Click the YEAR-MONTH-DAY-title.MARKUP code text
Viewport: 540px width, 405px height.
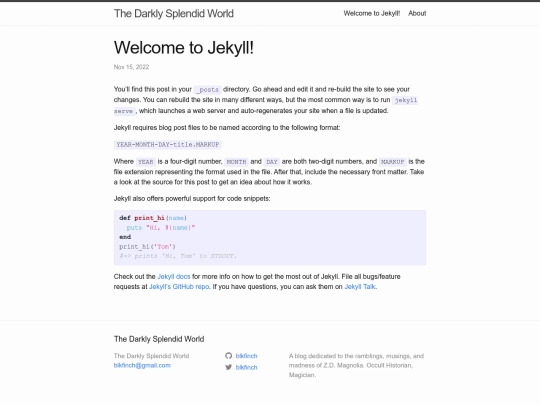click(168, 145)
